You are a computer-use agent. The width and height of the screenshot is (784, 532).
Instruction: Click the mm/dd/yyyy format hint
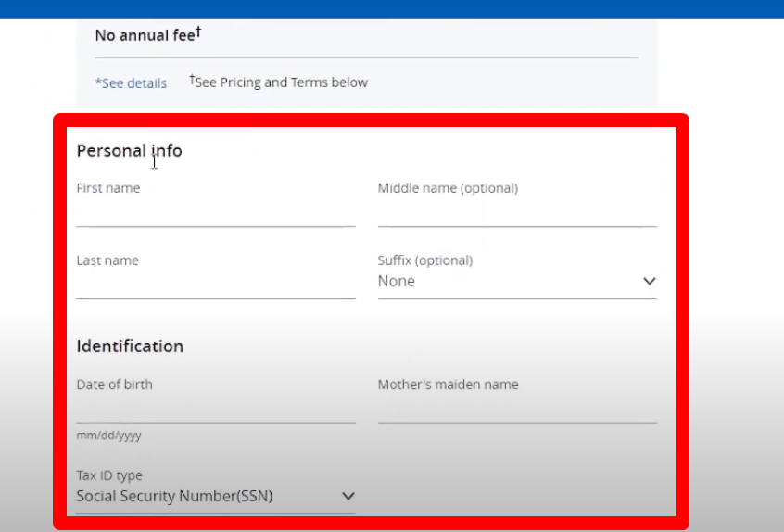click(x=109, y=435)
